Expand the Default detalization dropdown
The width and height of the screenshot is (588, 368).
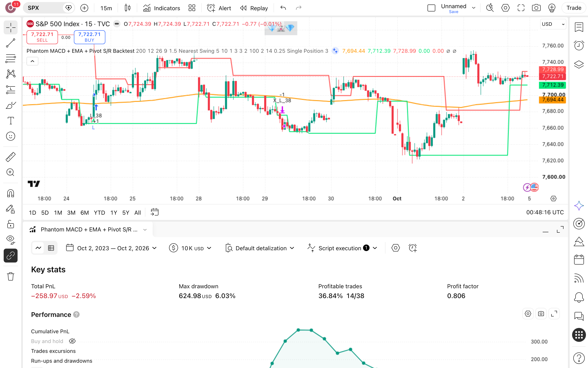[260, 248]
